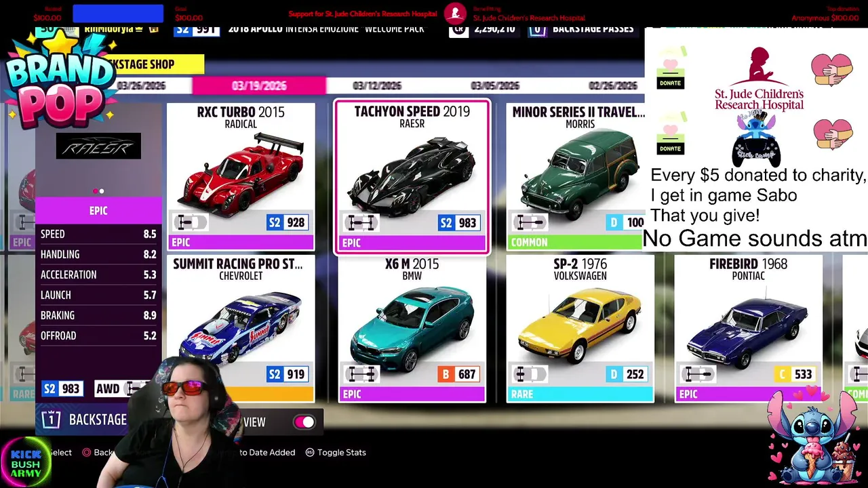The width and height of the screenshot is (868, 488).
Task: Click the Braking 8.9 stat row
Action: [98, 315]
